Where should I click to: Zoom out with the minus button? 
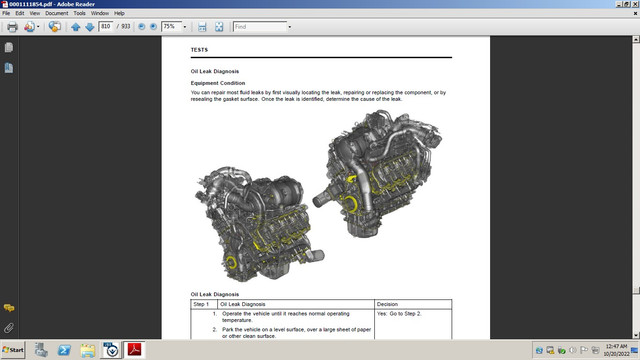point(142,27)
